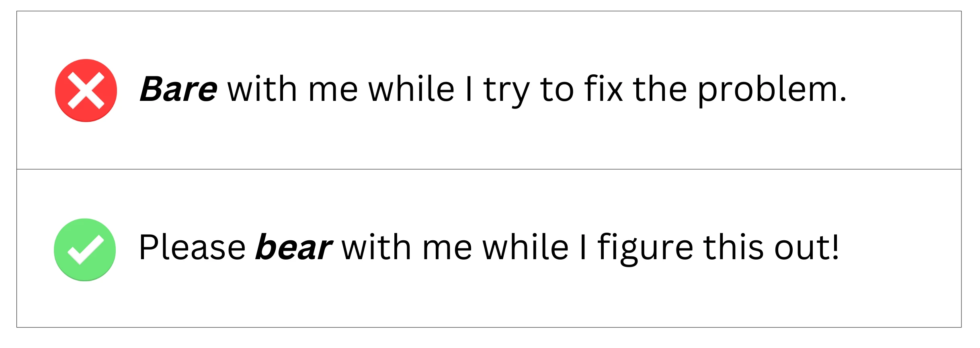Click the word "try" in first sentence

pyautogui.click(x=507, y=92)
